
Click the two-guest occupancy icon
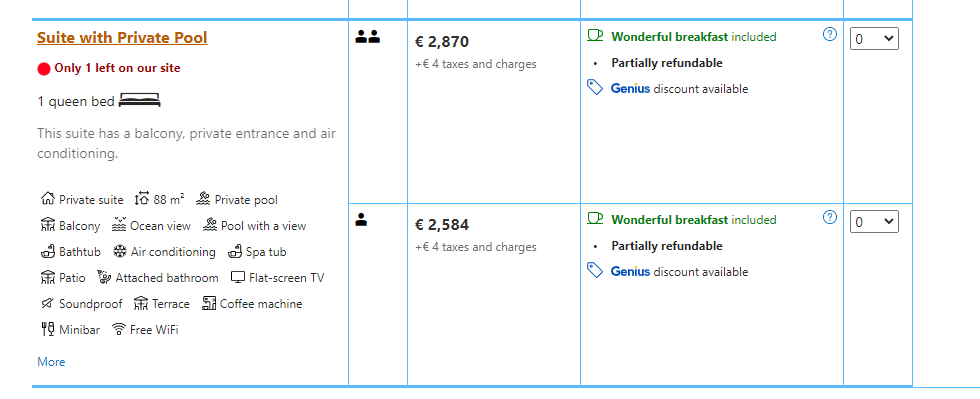coord(368,37)
